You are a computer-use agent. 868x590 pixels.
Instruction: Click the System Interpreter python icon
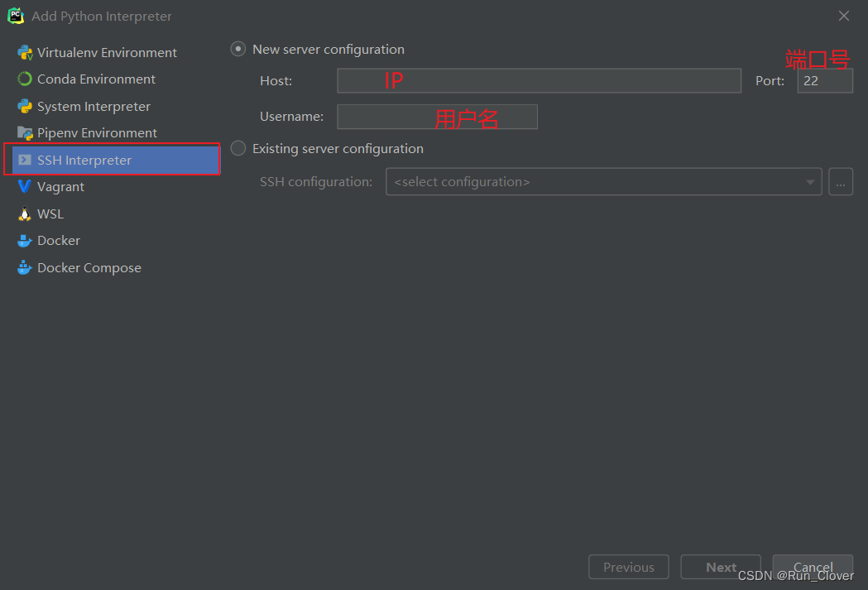click(x=25, y=106)
